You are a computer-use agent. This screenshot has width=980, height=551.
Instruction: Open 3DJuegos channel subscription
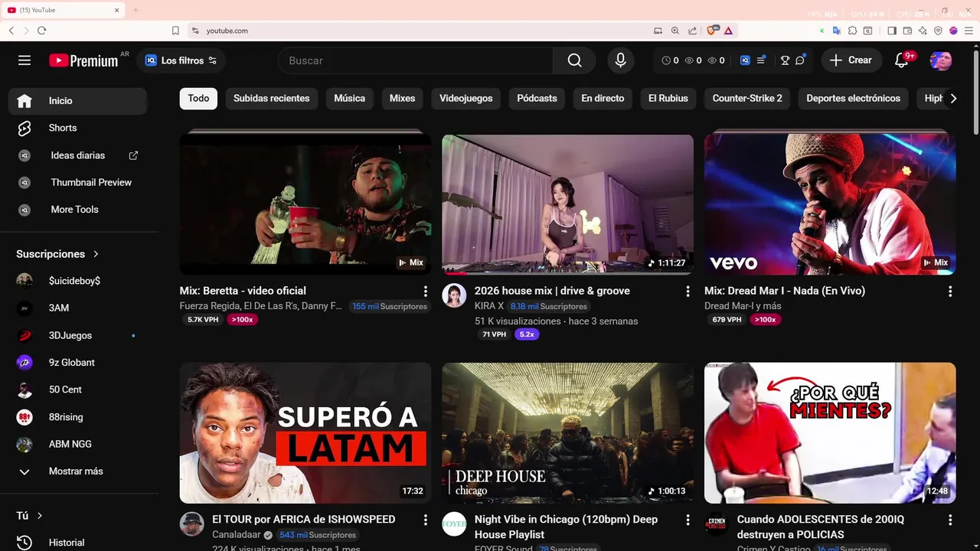pos(78,335)
